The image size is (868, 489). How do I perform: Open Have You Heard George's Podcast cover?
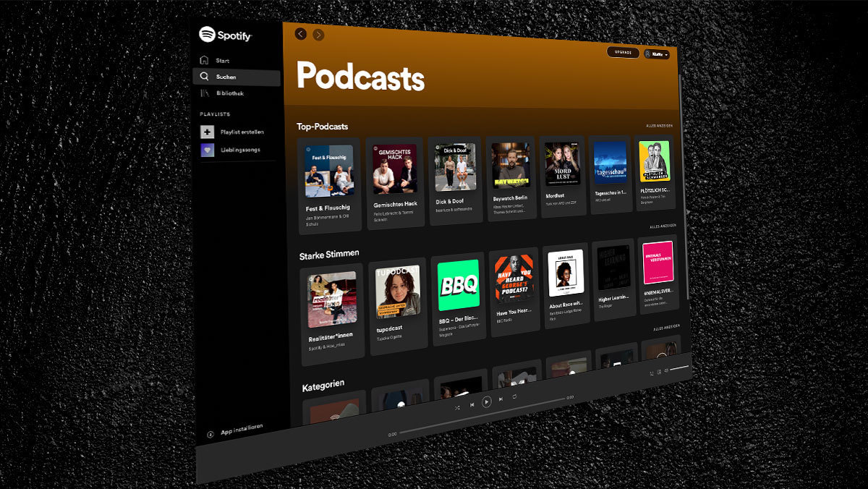[515, 278]
